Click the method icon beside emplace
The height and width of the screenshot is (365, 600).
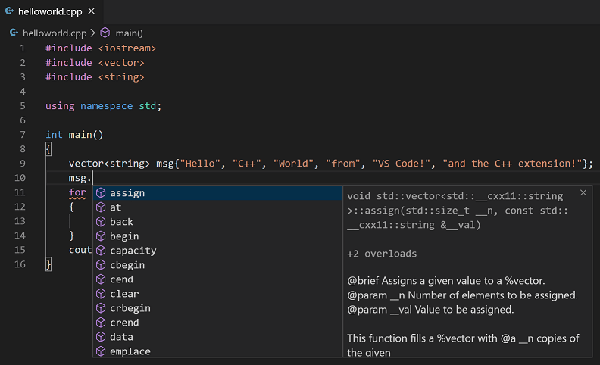tap(101, 351)
